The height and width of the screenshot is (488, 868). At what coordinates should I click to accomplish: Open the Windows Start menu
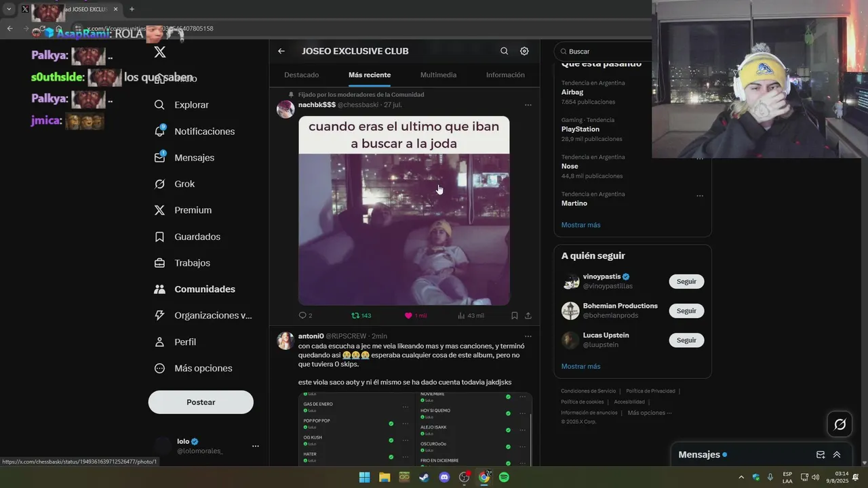tap(364, 477)
